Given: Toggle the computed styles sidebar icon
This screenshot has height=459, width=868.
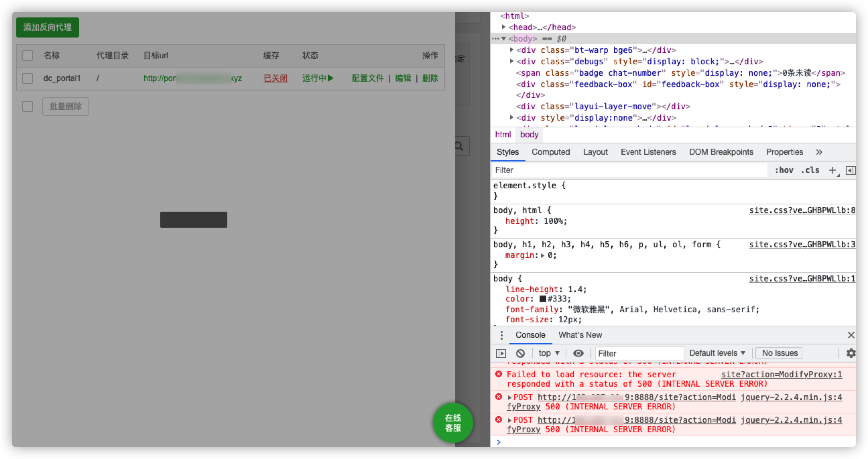Looking at the screenshot, I should 850,171.
